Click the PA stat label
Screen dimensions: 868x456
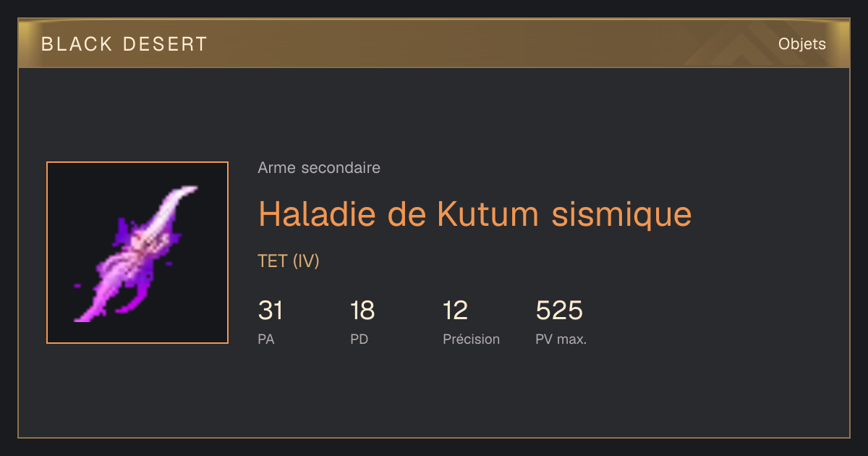[x=266, y=339]
